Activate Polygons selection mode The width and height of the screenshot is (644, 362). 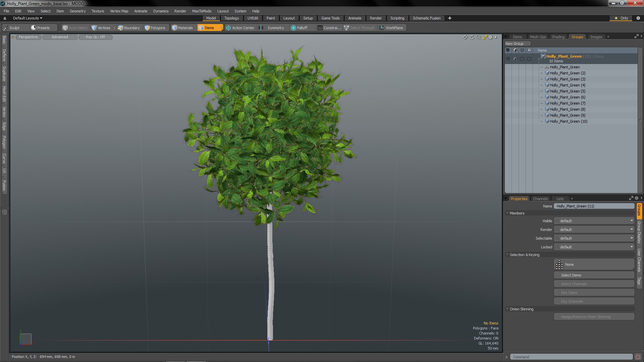pos(155,28)
